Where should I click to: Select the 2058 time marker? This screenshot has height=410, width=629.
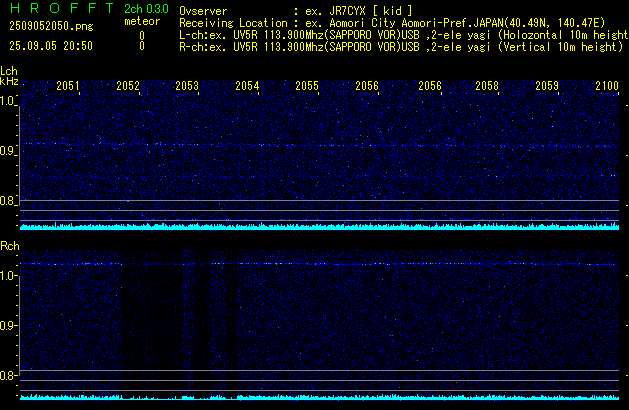pyautogui.click(x=487, y=85)
